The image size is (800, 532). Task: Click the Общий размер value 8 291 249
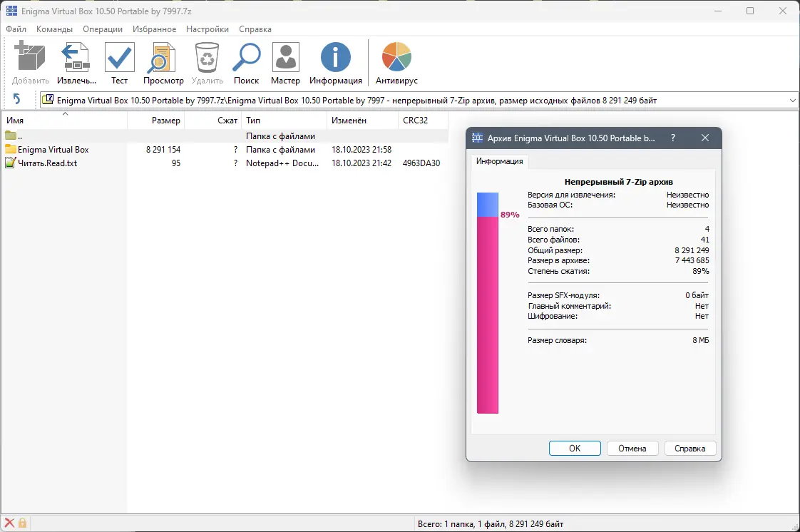tap(692, 250)
